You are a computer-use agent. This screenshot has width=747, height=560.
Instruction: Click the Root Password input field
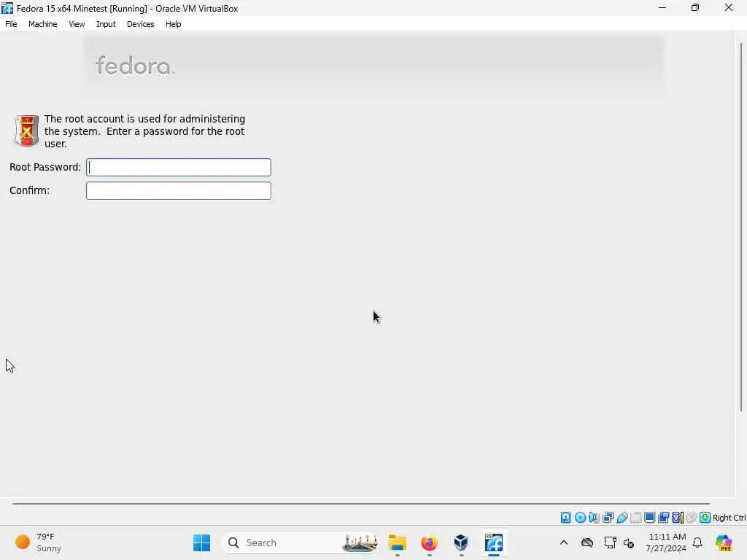(179, 167)
